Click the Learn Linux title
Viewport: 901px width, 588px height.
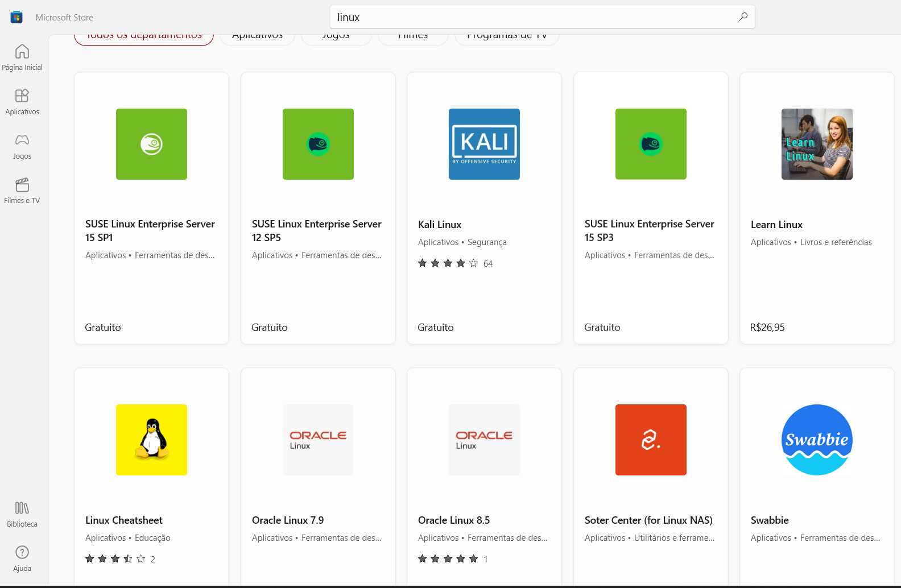click(x=776, y=225)
